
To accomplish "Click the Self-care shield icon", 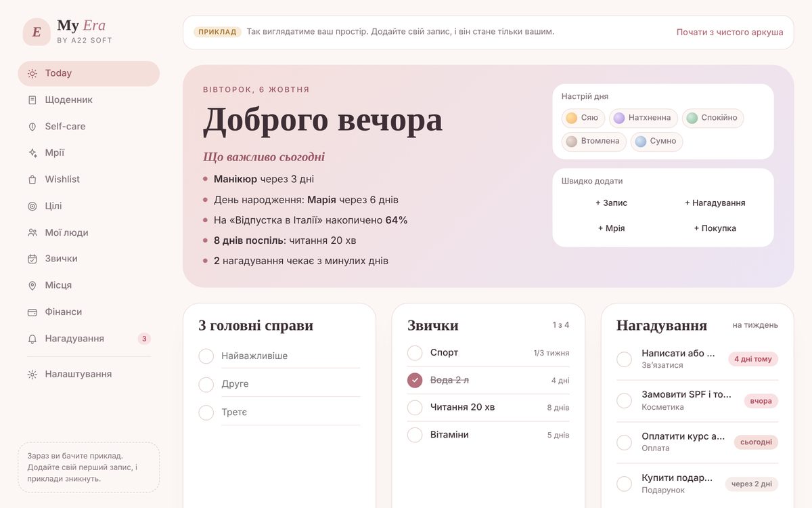I will point(32,127).
